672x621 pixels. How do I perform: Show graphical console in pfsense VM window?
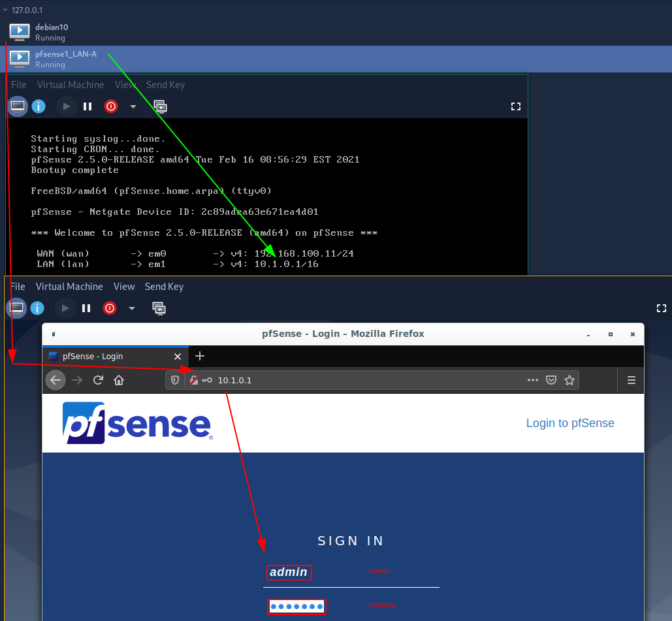point(18,106)
